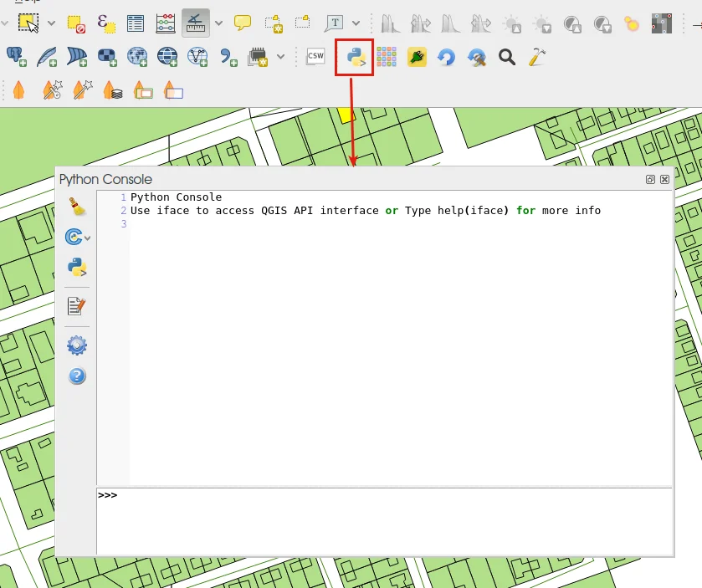Open Python console Help question mark

click(x=77, y=376)
